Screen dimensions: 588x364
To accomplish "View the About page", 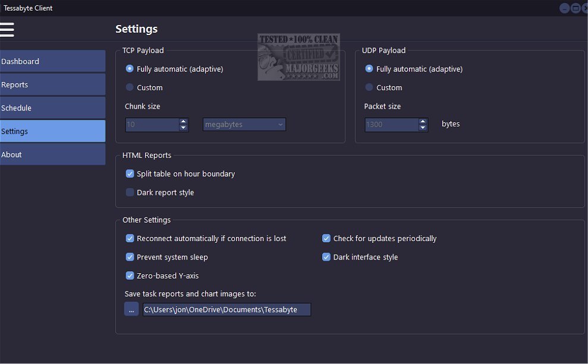I will pos(36,154).
